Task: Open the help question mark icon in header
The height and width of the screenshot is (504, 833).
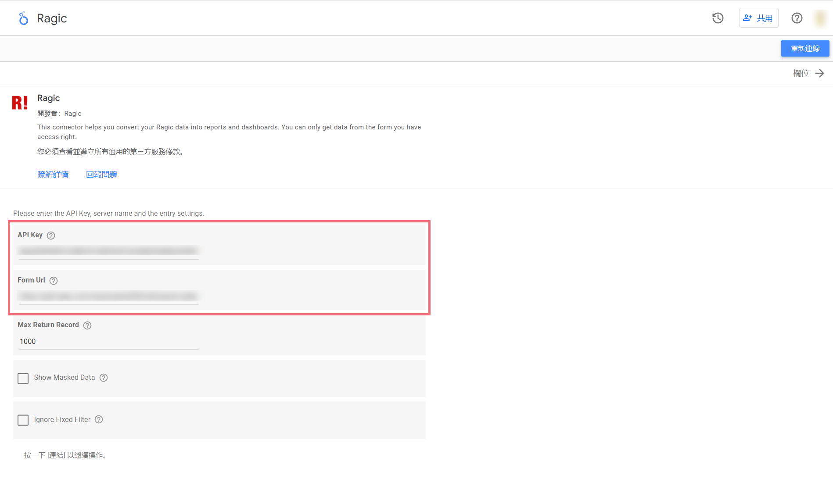Action: pos(797,18)
